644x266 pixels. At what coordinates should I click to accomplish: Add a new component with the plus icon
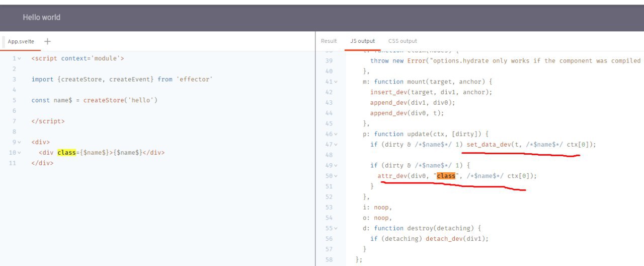(48, 41)
